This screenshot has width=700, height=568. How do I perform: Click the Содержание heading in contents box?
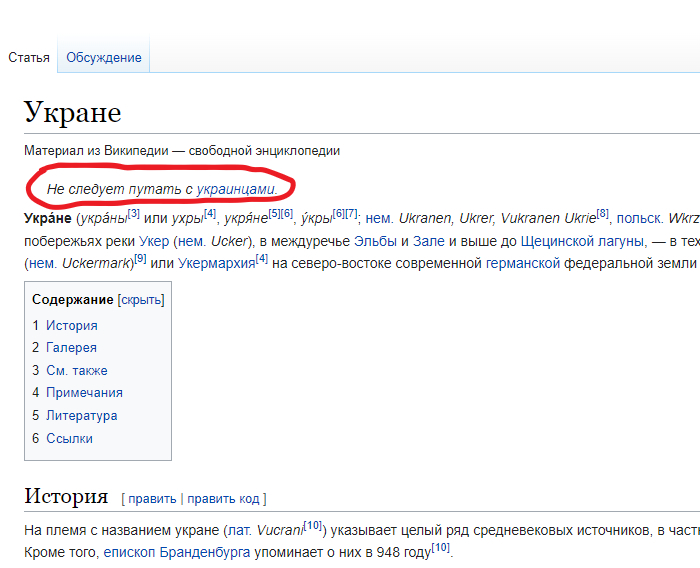click(x=73, y=300)
